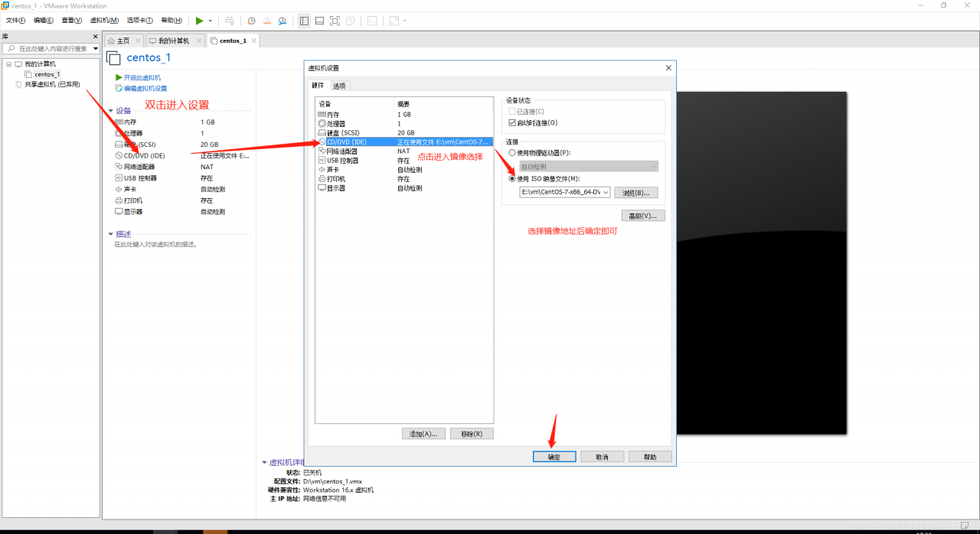
Task: Click the console view toolbar icon
Action: [x=372, y=21]
